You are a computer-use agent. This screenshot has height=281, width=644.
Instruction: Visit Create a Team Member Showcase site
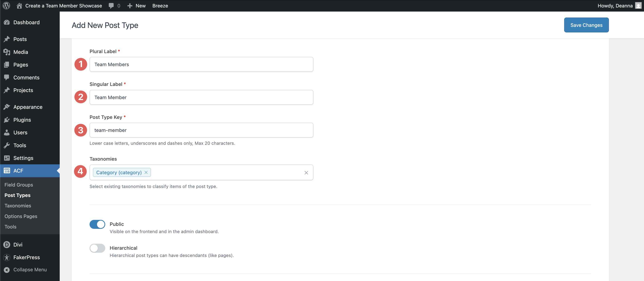click(64, 5)
